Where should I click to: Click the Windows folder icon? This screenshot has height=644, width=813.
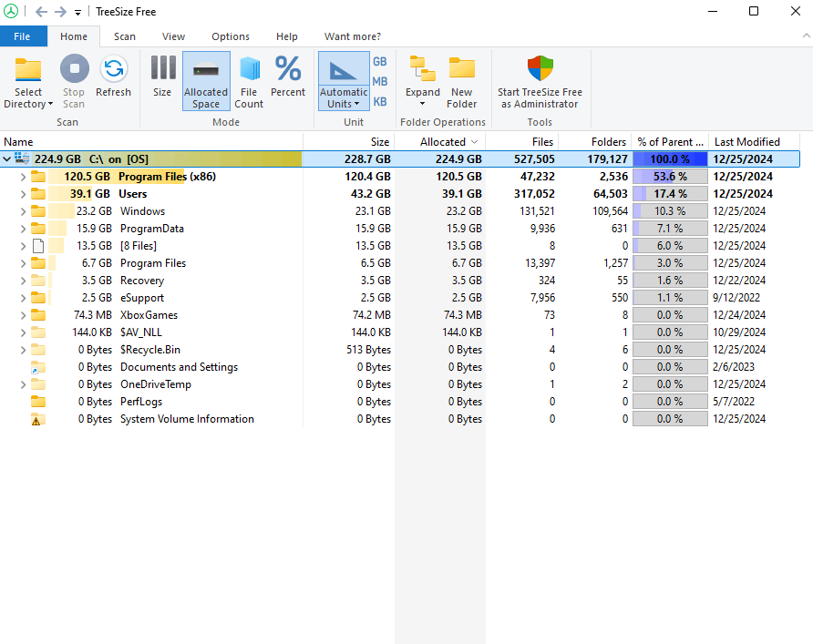[x=38, y=210]
